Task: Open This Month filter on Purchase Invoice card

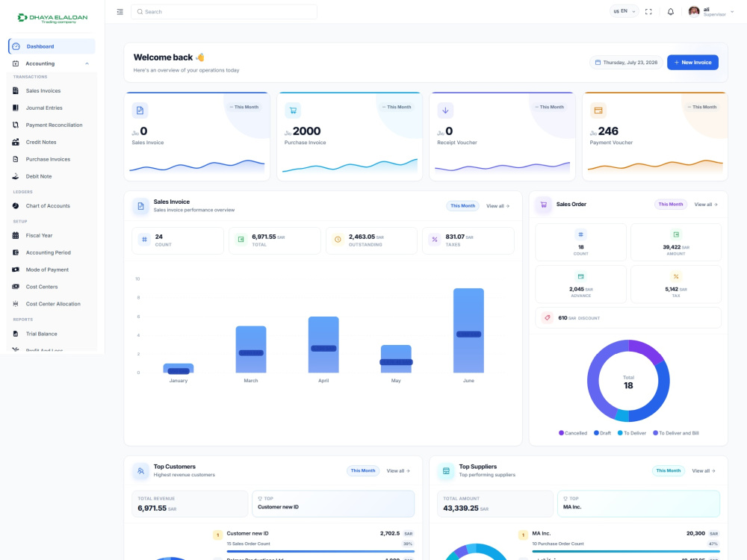Action: tap(397, 107)
